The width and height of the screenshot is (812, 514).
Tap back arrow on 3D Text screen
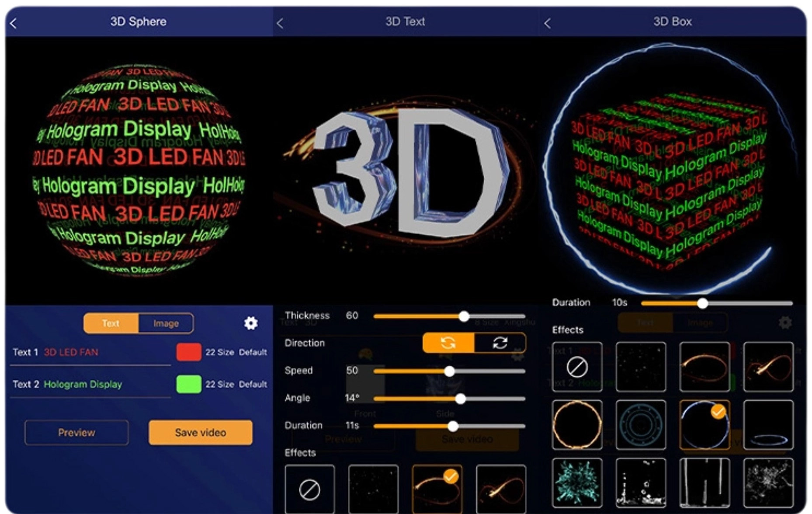point(280,23)
